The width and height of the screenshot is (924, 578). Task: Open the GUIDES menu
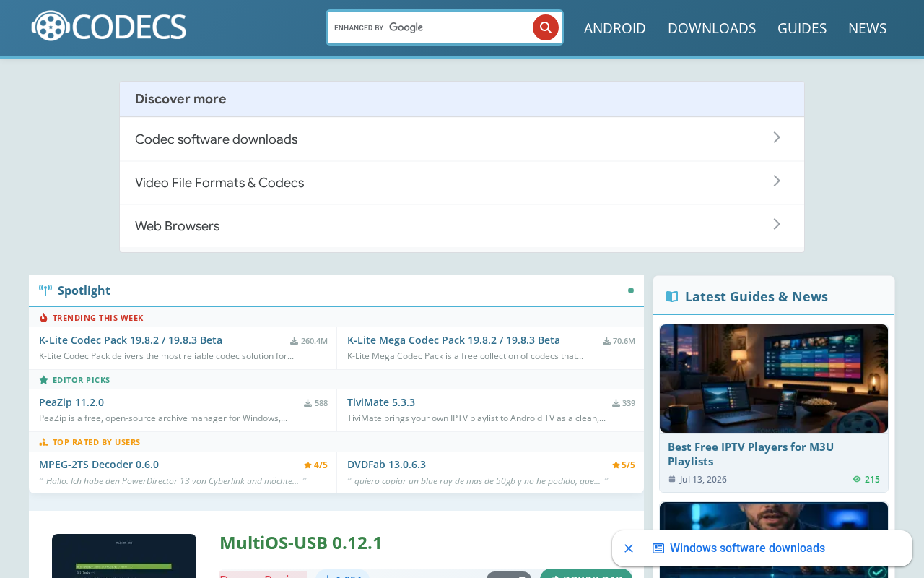(802, 28)
